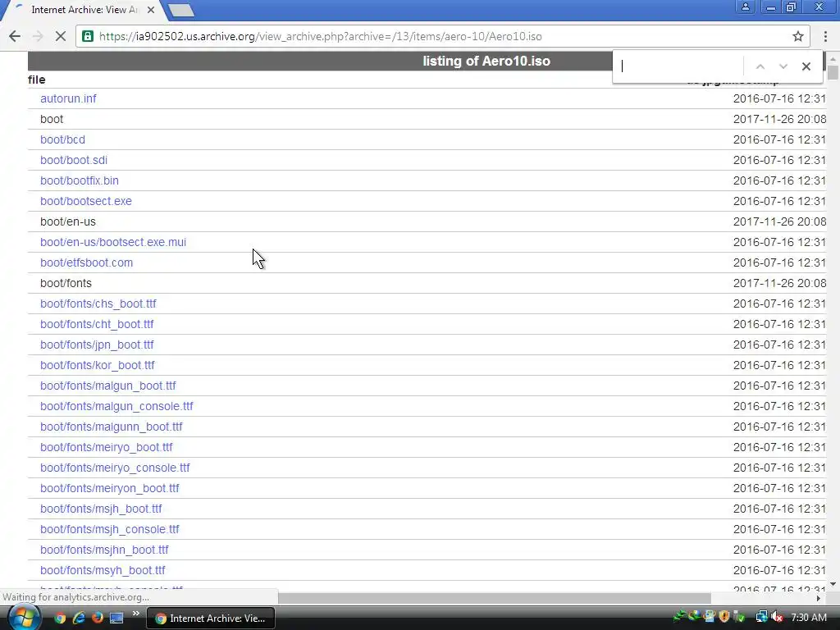Open boot/boot.sdi link
Viewport: 840px width, 630px height.
point(73,160)
